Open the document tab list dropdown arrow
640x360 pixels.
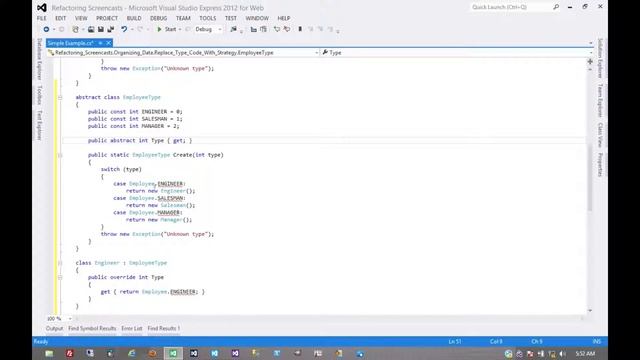[591, 43]
